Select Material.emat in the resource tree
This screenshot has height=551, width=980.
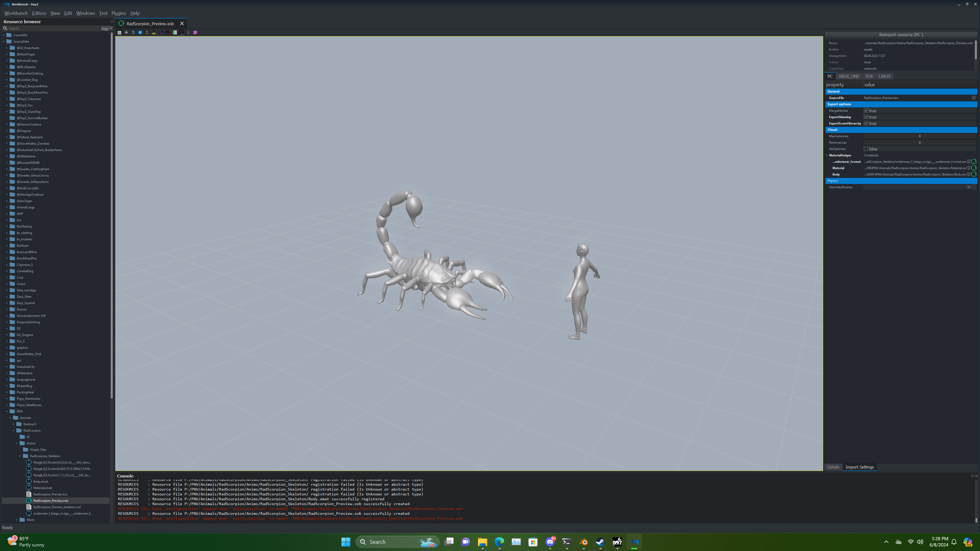(43, 488)
